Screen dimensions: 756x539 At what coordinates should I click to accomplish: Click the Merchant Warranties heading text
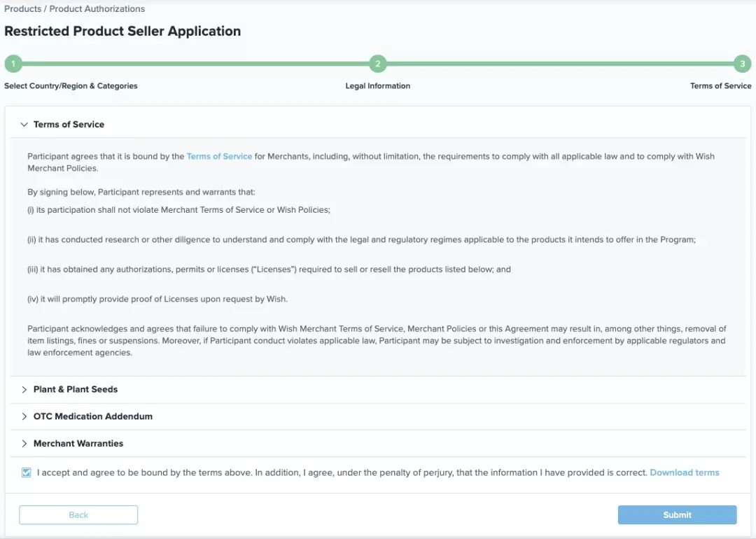(x=78, y=444)
